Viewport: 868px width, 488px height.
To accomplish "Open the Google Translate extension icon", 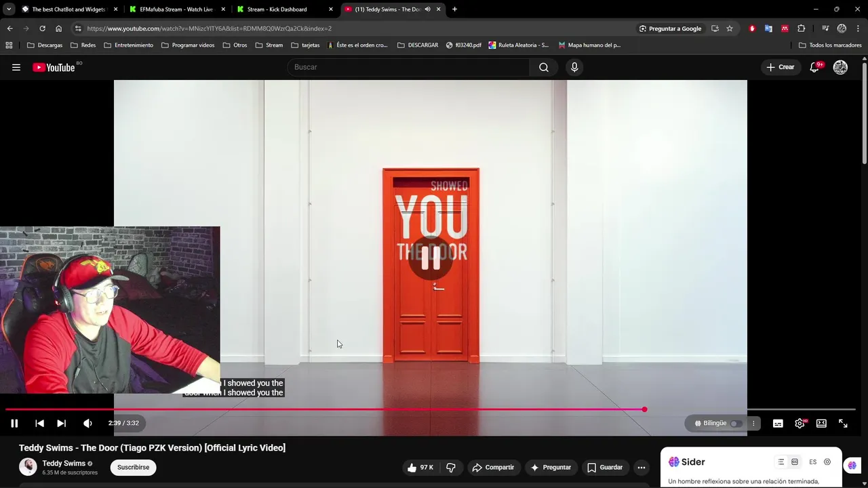I will tap(768, 28).
